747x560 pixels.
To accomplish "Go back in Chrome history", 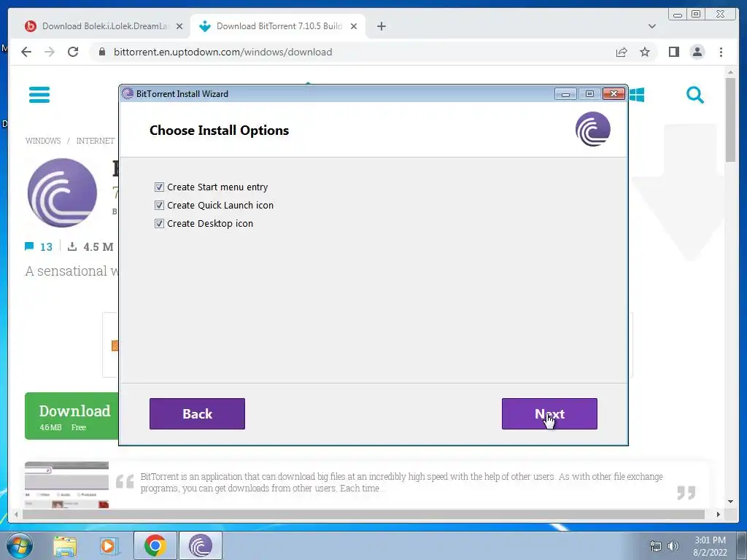I will click(26, 52).
